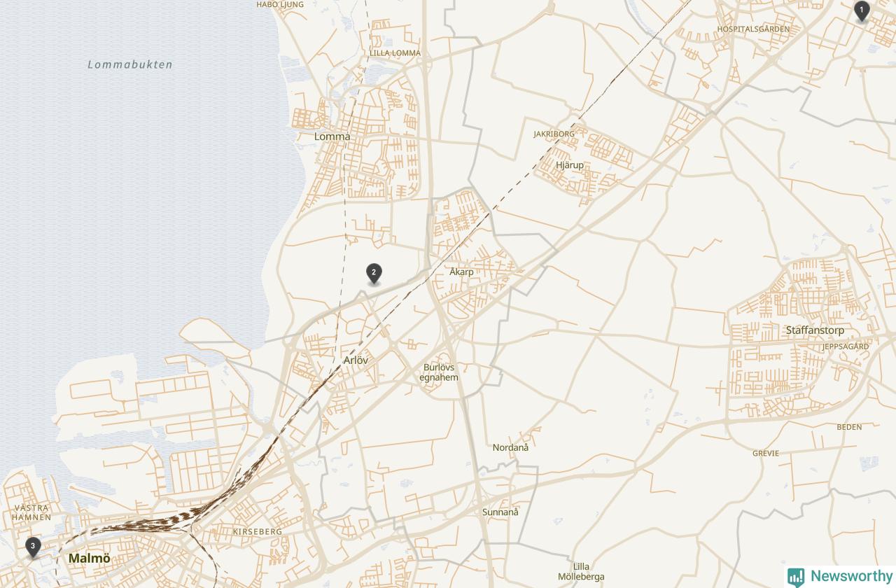Image resolution: width=896 pixels, height=588 pixels.
Task: Select the Nordanå label
Action: click(x=510, y=447)
